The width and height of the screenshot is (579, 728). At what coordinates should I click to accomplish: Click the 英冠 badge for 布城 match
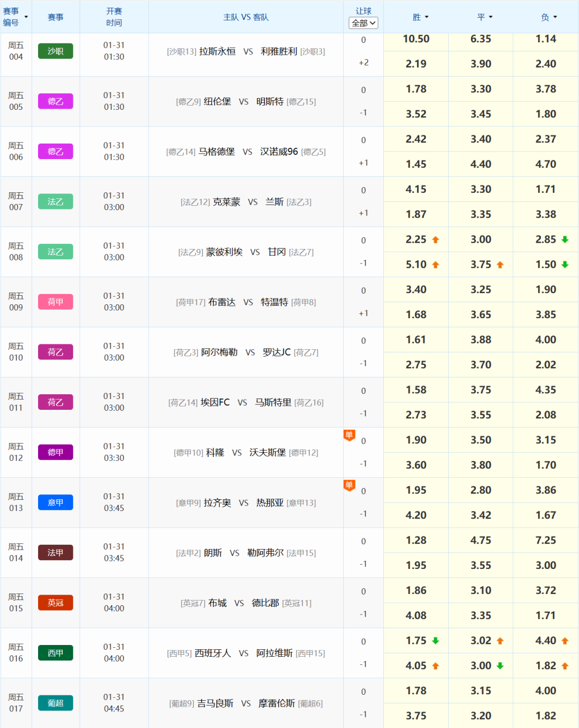[55, 603]
